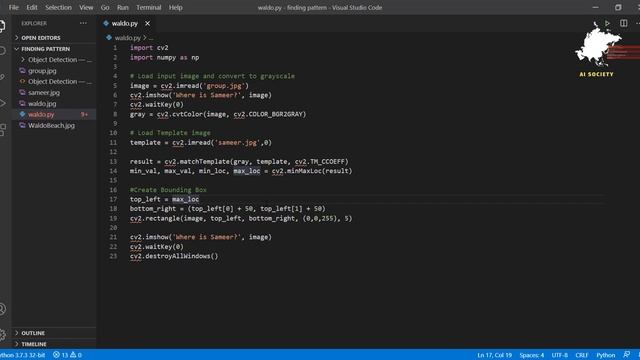Open the Terminal menu
The height and width of the screenshot is (360, 640).
(149, 7)
